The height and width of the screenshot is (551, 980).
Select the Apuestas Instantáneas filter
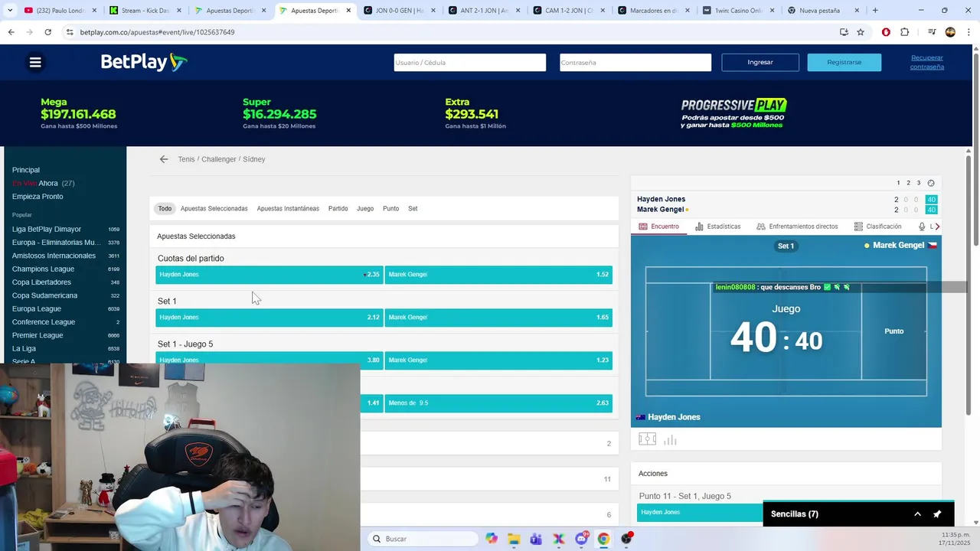tap(288, 208)
